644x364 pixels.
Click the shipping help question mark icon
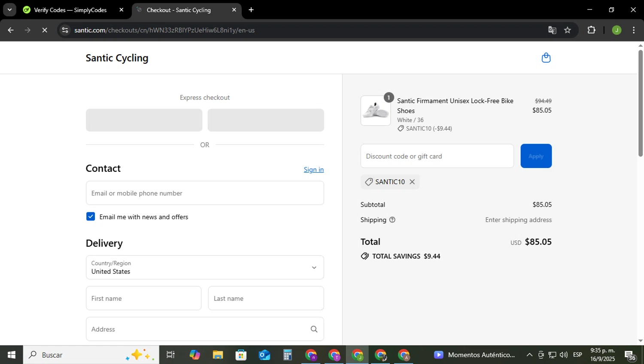392,220
